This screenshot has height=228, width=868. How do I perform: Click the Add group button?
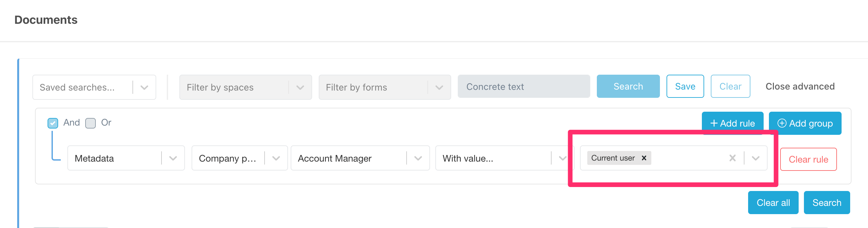[805, 123]
